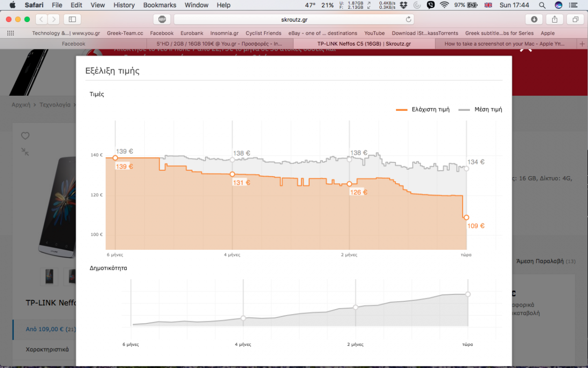Click the Άμεση Παραλαβή filter
The image size is (588, 368).
[539, 262]
